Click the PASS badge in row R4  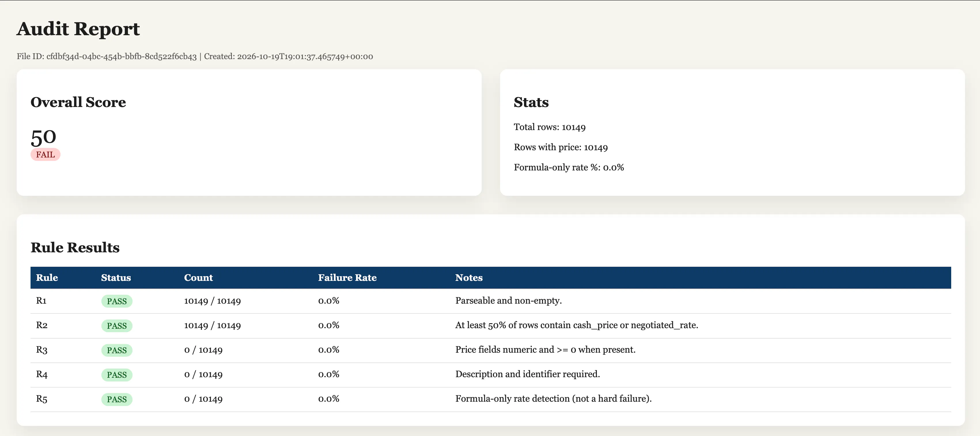117,375
